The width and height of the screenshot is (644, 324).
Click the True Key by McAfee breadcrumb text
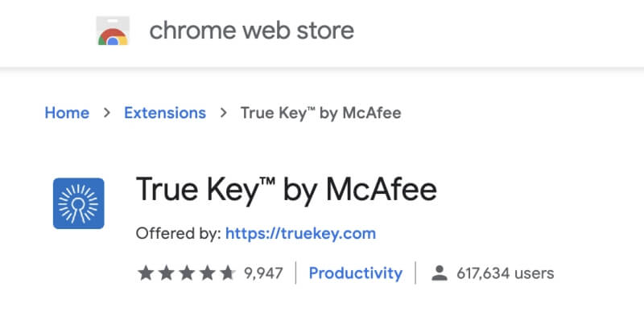click(x=320, y=113)
